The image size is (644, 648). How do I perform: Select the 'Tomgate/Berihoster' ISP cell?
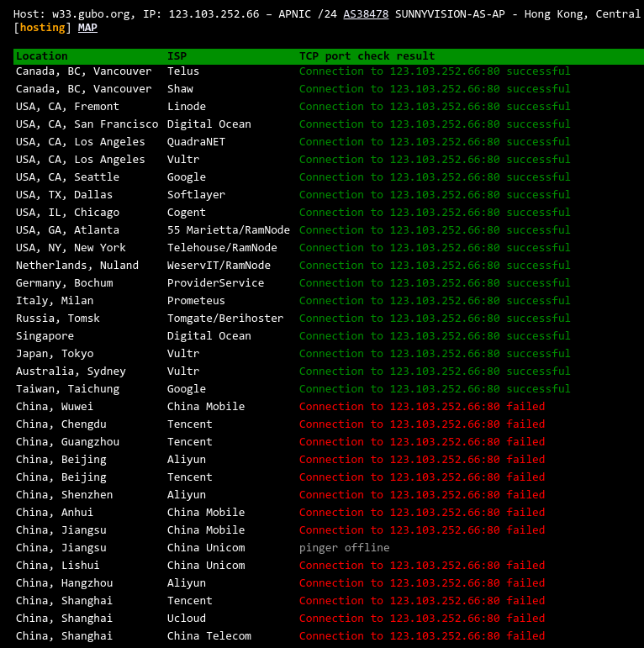[x=225, y=319]
